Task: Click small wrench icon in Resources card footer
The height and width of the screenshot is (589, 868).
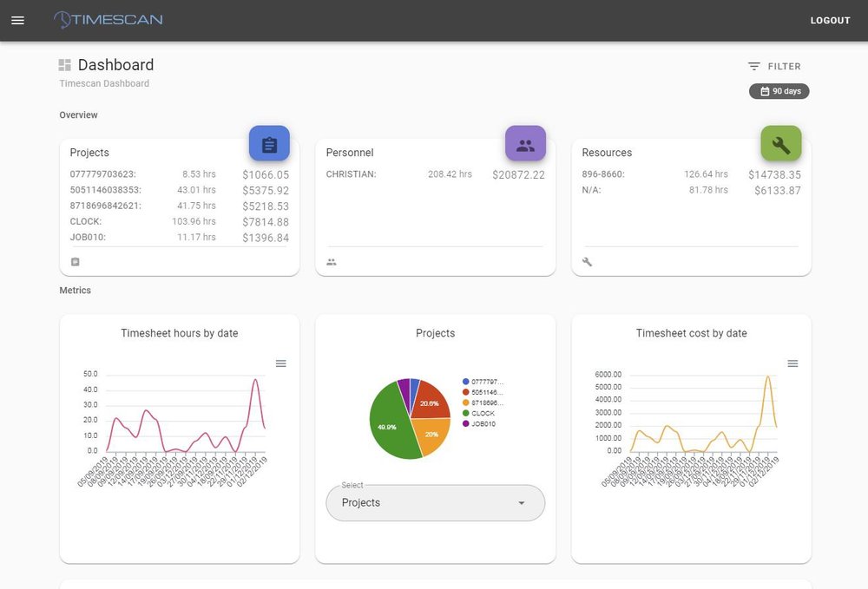Action: 588,262
